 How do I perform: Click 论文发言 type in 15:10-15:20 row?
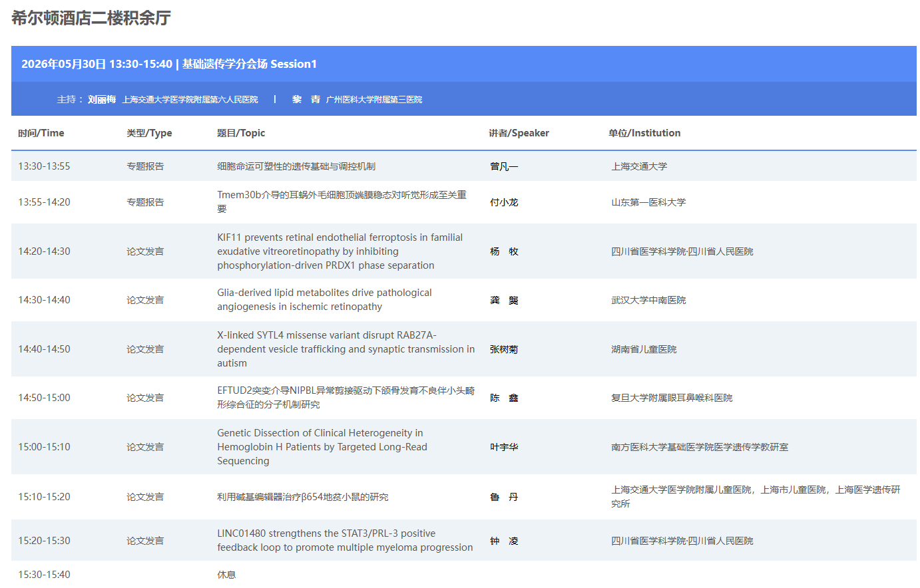[x=145, y=497]
